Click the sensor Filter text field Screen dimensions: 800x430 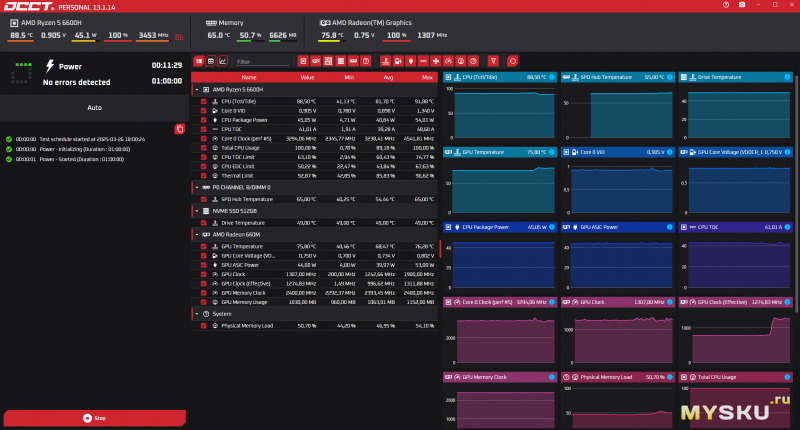pos(262,62)
